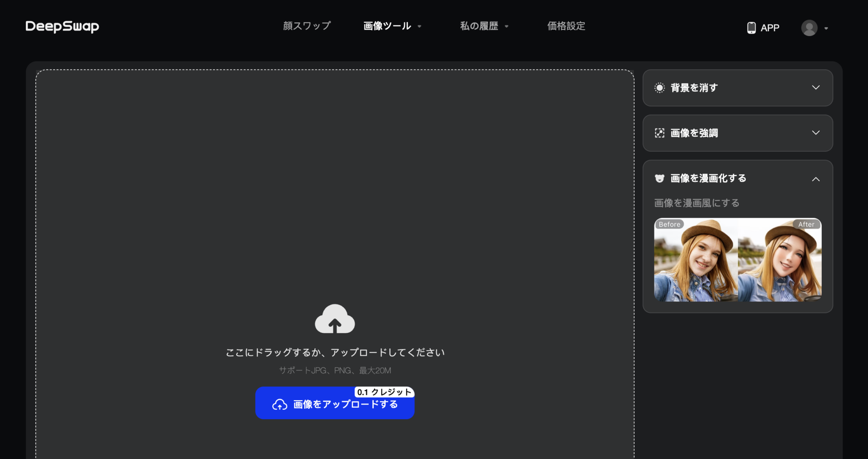Expand the 画像を強調 panel
Screen dimensions: 868x459
[x=816, y=133]
